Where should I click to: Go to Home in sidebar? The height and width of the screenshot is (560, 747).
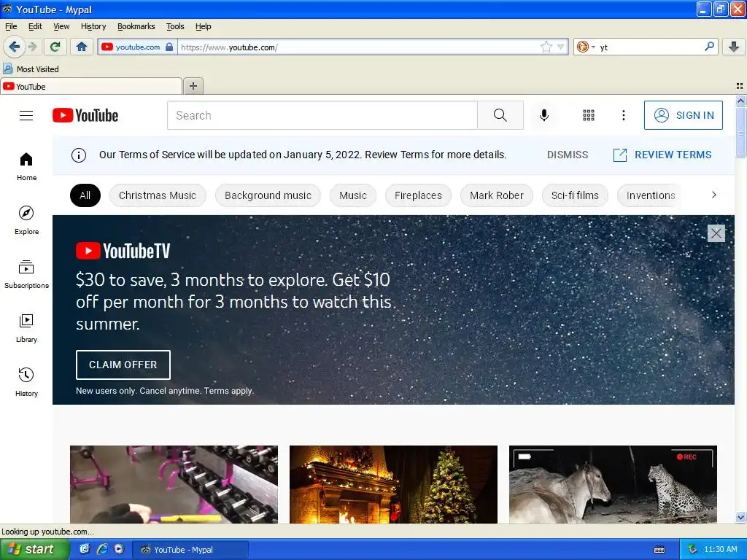27,167
